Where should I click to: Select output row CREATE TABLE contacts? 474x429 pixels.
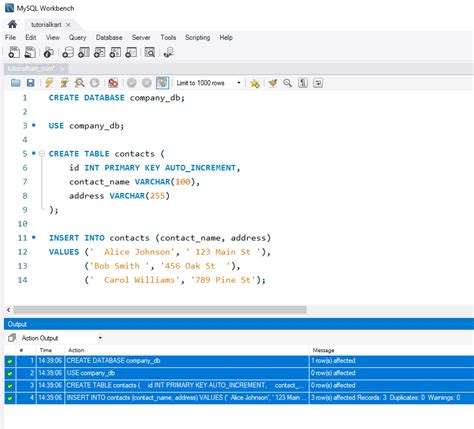click(239, 385)
